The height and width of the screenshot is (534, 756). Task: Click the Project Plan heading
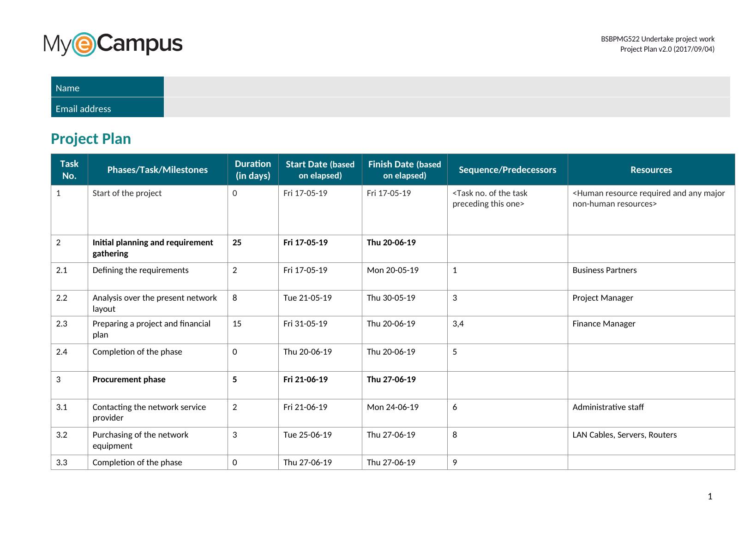(x=91, y=139)
